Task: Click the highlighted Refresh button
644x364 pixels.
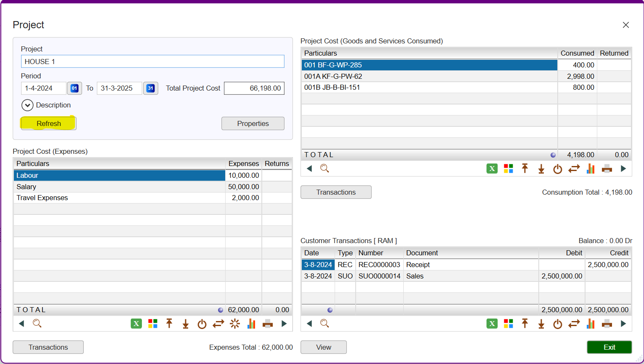Action: click(x=49, y=123)
